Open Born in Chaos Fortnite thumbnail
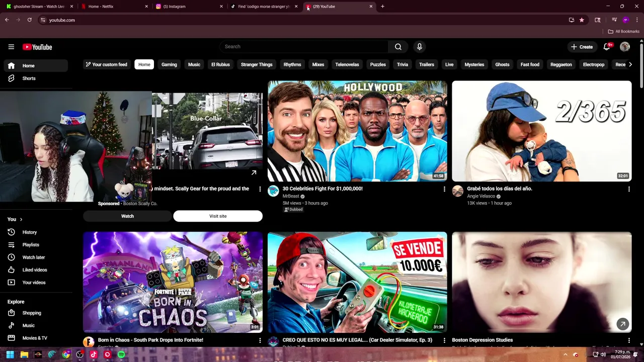Image resolution: width=644 pixels, height=362 pixels. click(173, 282)
